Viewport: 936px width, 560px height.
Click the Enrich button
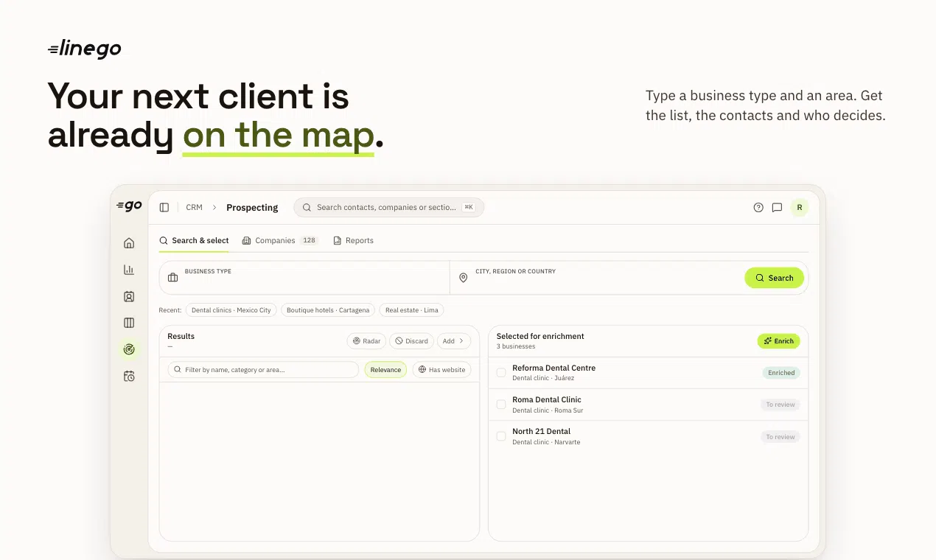(778, 341)
